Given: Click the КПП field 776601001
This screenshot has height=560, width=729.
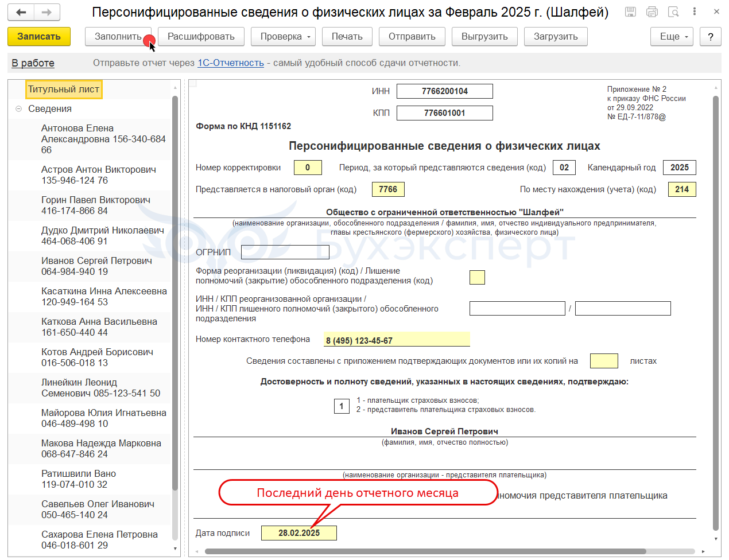Looking at the screenshot, I should point(445,113).
